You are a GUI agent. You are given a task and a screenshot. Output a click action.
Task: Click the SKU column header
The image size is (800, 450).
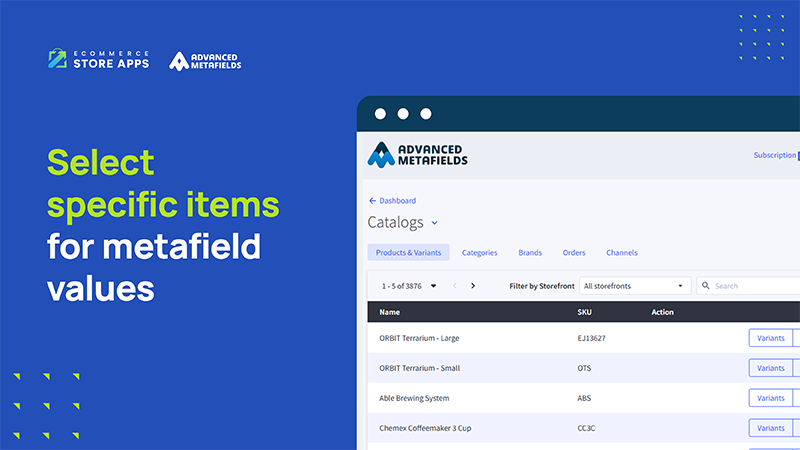(x=585, y=312)
